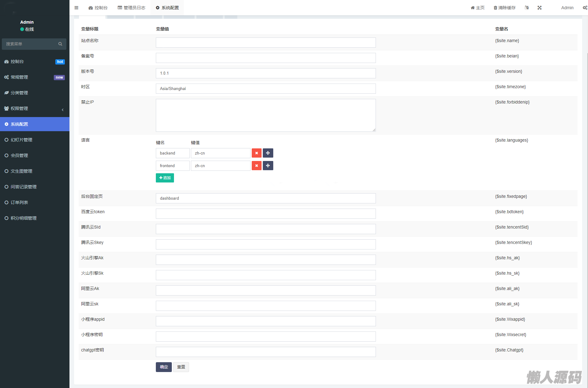Click the 火山引擎Ak input field

266,260
